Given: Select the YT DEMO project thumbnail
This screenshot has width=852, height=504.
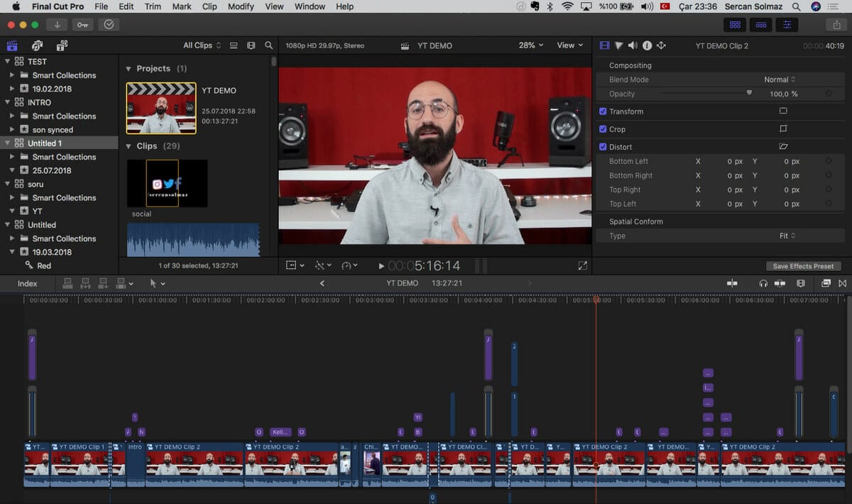Looking at the screenshot, I should (161, 108).
